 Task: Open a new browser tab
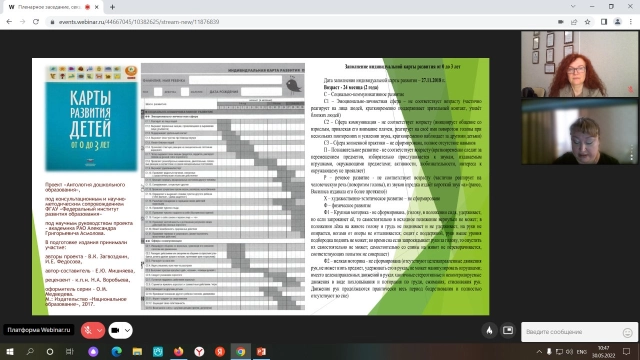click(112, 7)
